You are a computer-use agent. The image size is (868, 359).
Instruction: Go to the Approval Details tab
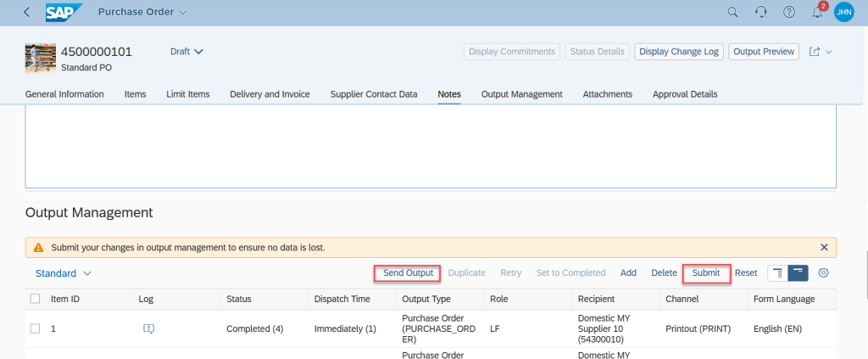(684, 94)
